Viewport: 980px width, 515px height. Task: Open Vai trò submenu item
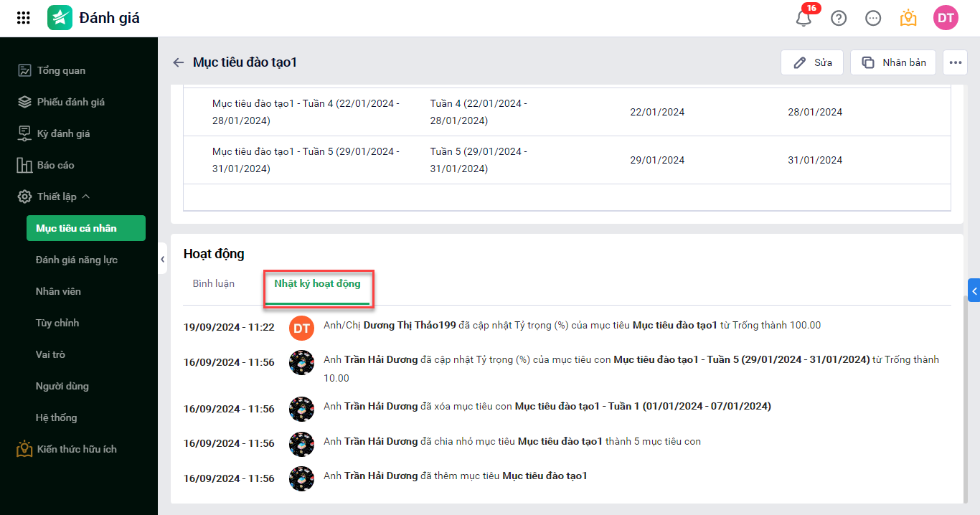point(50,354)
